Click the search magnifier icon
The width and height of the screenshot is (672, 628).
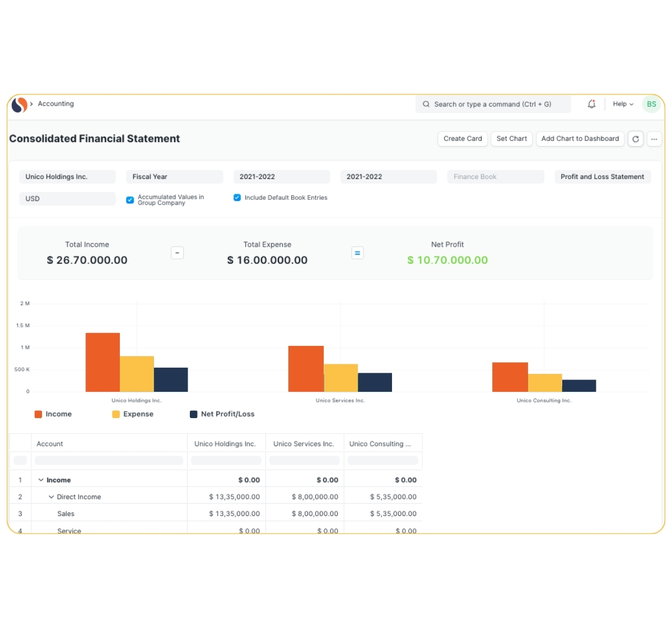click(x=426, y=104)
